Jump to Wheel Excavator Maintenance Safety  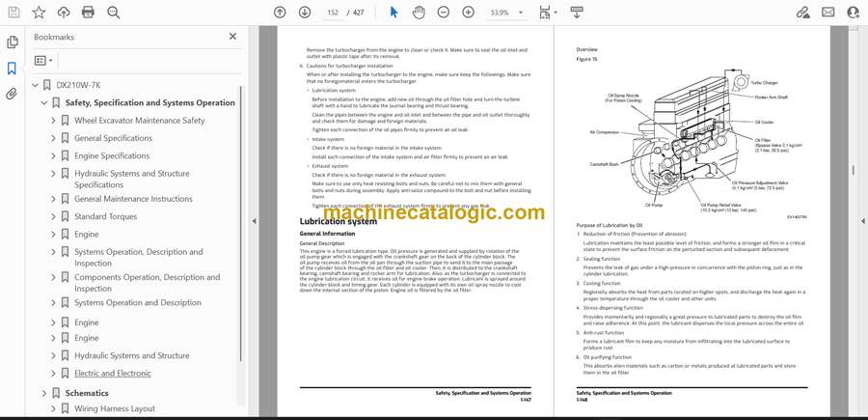point(140,121)
